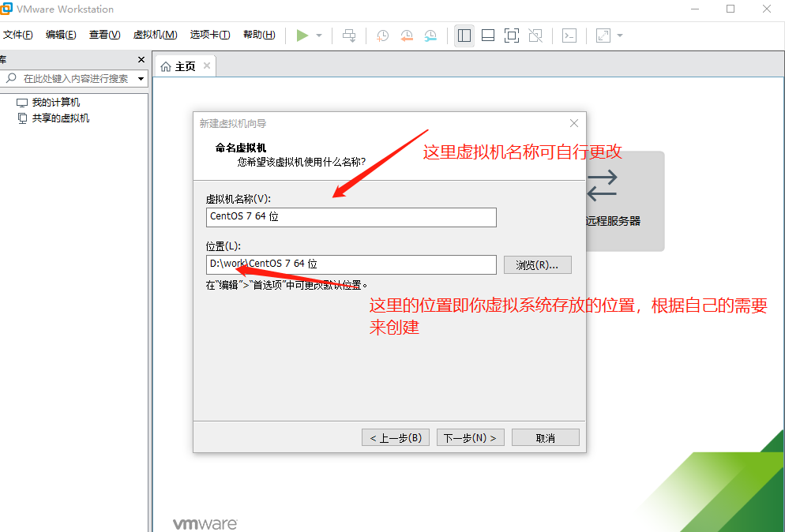Open the 帮助(H) menu
Viewport: 785px width, 532px height.
pos(259,35)
